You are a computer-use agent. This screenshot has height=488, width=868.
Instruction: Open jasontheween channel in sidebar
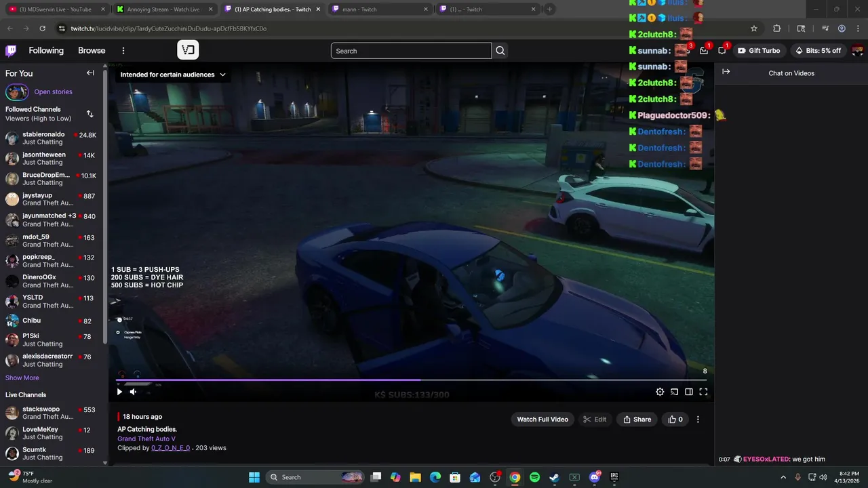[x=51, y=159]
